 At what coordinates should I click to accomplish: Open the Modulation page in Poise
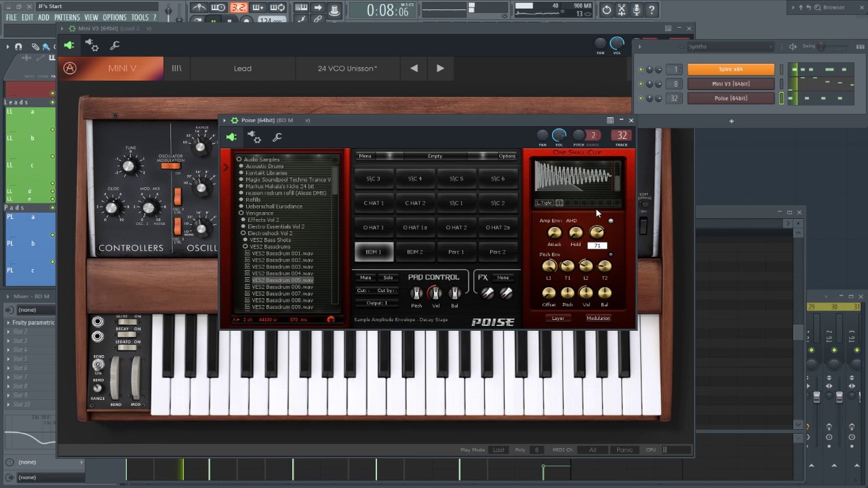tap(598, 318)
